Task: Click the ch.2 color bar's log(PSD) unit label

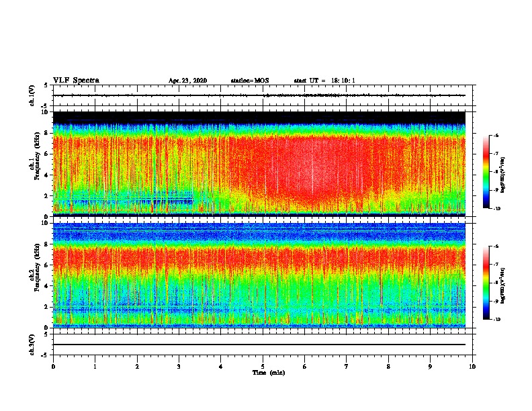Action: [503, 285]
